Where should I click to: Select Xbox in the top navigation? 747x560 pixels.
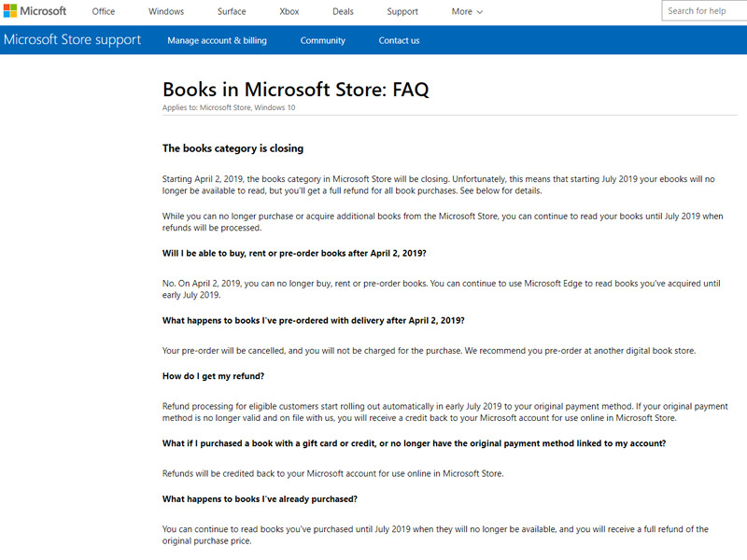tap(289, 12)
